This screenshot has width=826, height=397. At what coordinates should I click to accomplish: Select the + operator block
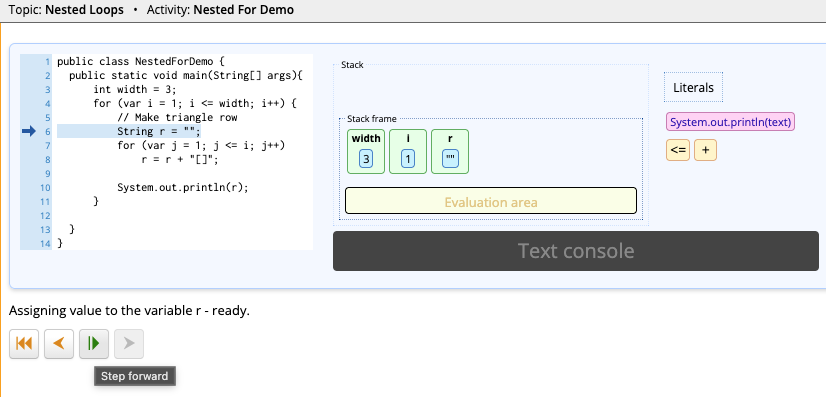(x=705, y=150)
